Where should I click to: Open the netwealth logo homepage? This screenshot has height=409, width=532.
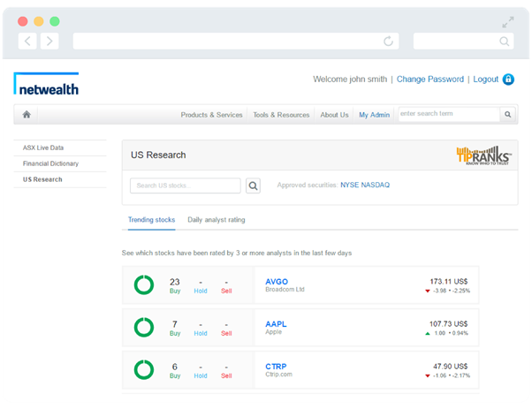pos(46,83)
